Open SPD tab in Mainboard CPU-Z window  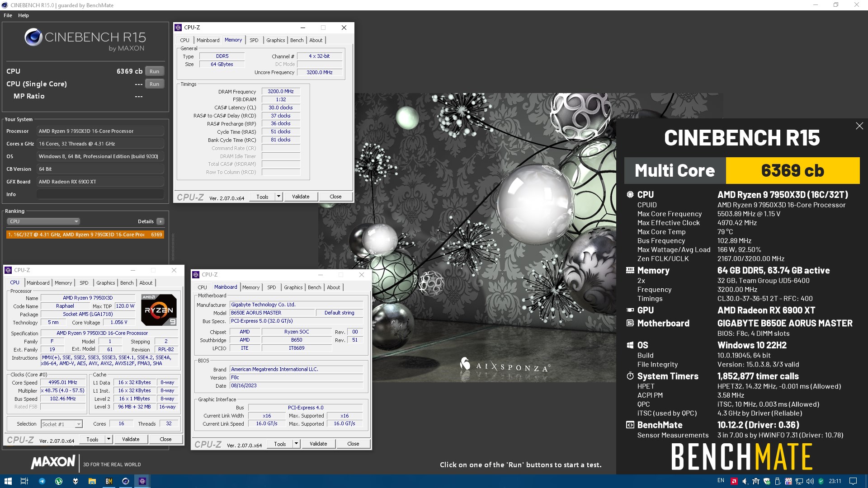(x=272, y=287)
